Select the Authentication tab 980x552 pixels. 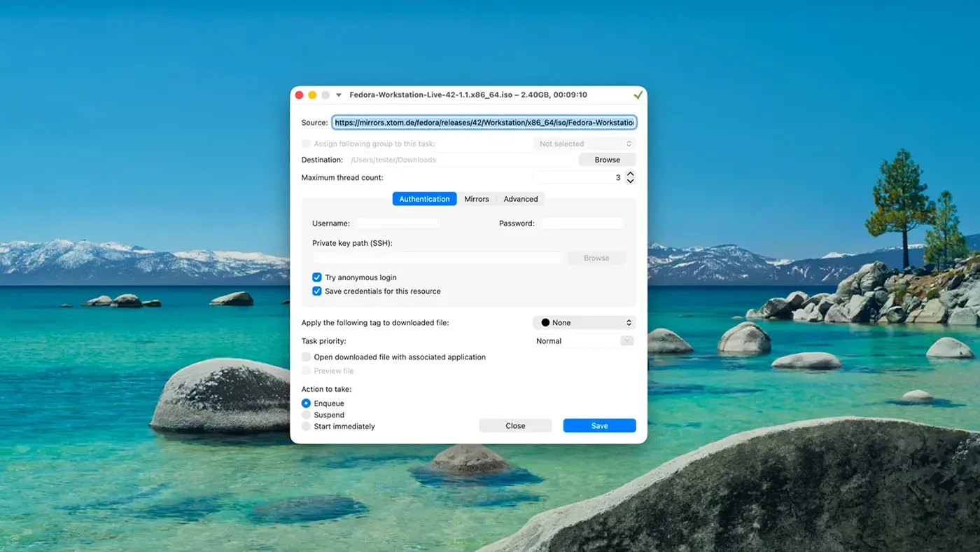coord(424,199)
